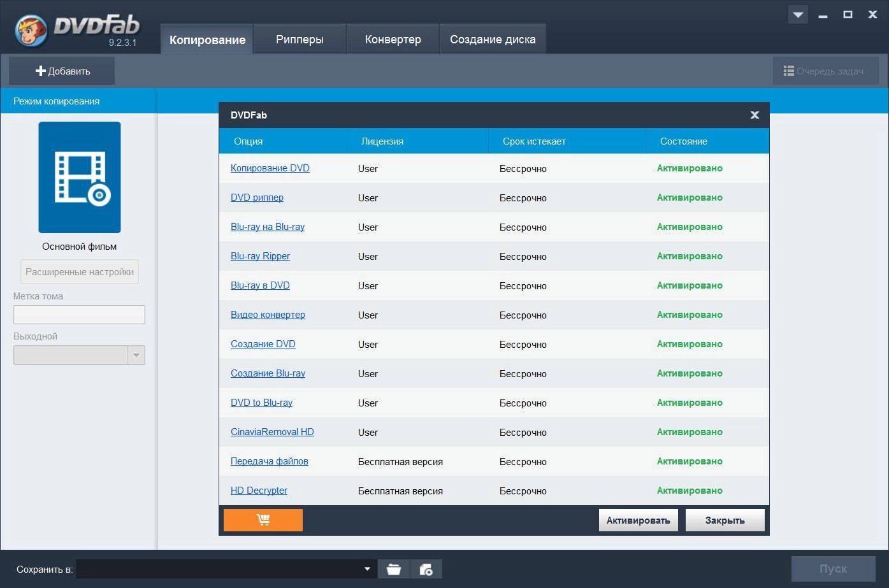Click the orange shopping cart button
889x588 pixels.
(x=263, y=520)
